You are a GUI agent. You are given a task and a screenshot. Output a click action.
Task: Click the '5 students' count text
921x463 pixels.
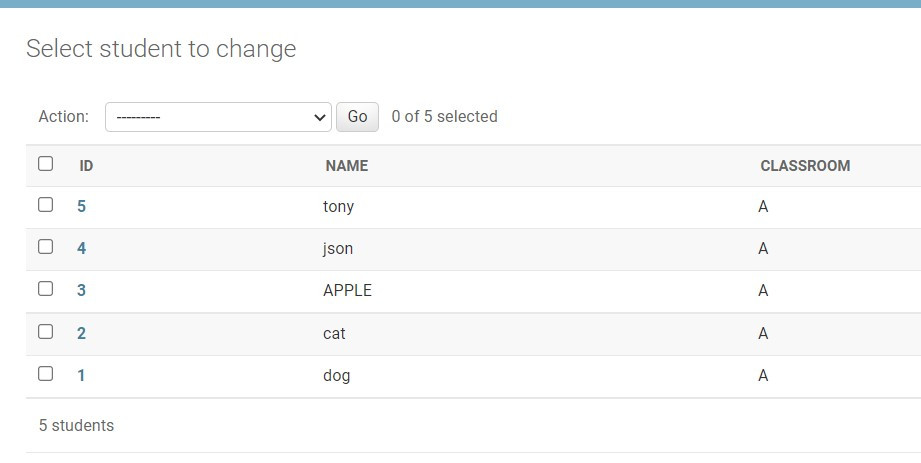click(76, 426)
